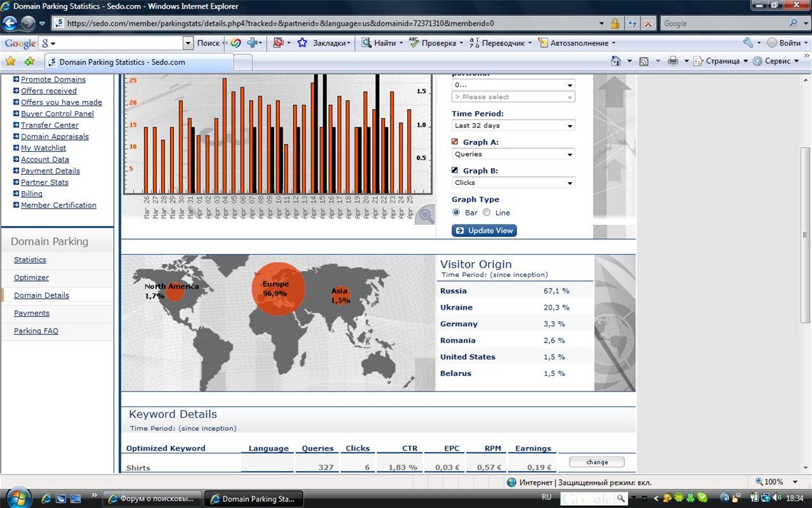
Task: Open the Graph A Queries dropdown
Action: click(x=514, y=154)
